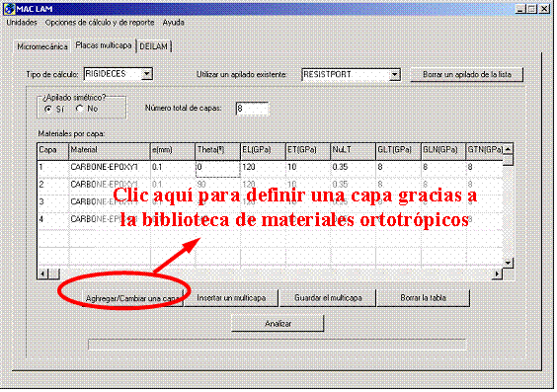Click the GLN(GPa) column header
Viewport: 557px width, 392px height.
(443, 152)
